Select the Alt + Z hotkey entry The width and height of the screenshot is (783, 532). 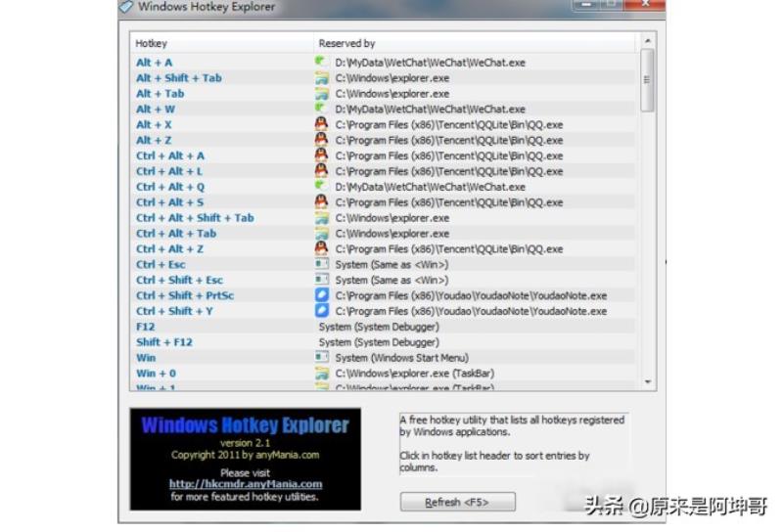click(154, 140)
